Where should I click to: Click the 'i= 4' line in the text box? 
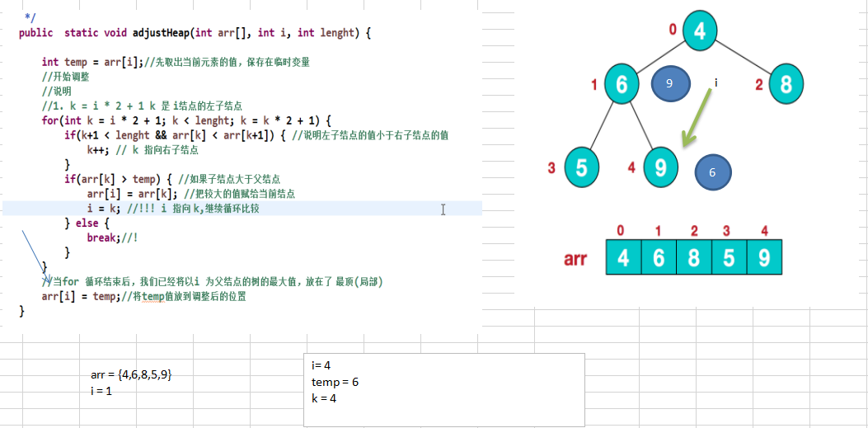321,365
